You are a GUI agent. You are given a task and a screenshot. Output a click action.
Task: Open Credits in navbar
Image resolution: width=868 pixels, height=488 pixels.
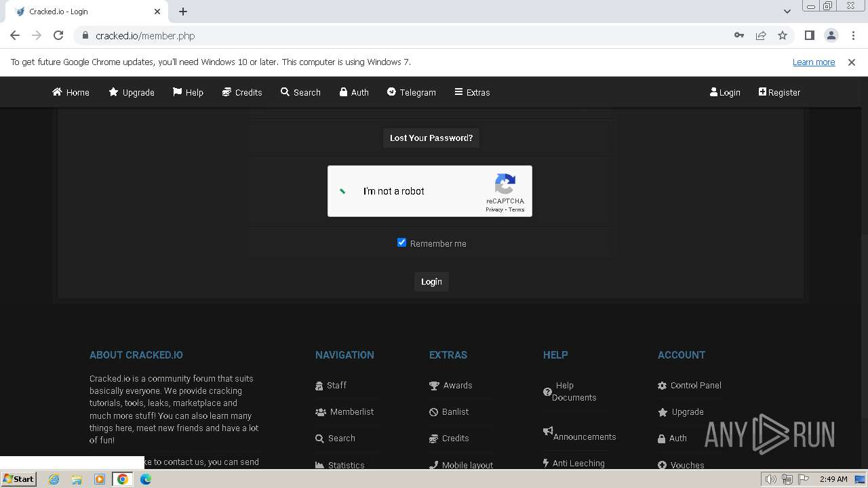(242, 92)
